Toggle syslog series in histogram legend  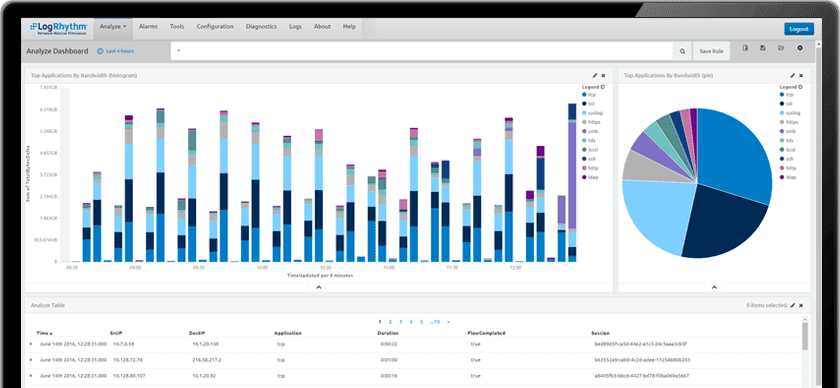click(x=591, y=113)
